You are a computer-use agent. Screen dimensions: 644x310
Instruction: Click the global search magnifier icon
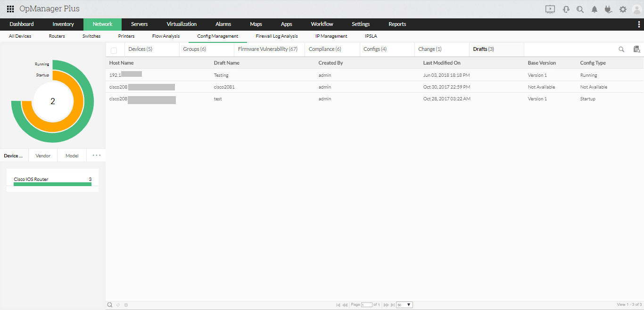[579, 8]
